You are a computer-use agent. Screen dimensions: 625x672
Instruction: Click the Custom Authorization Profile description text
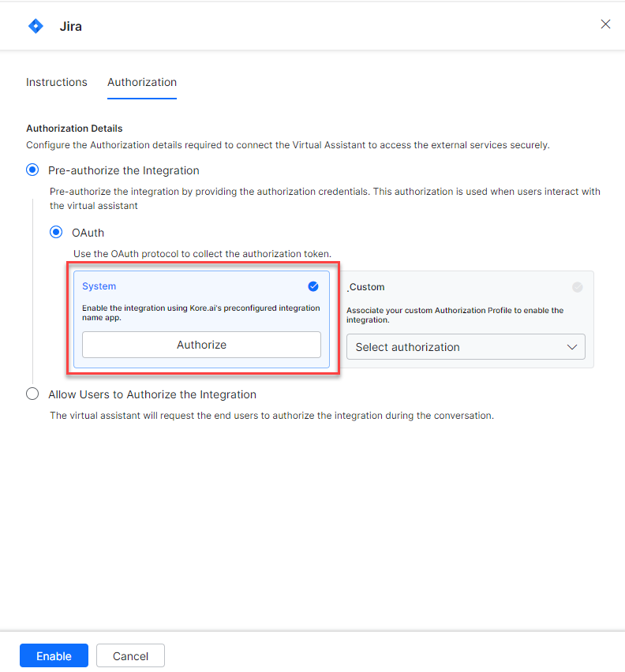pos(455,315)
